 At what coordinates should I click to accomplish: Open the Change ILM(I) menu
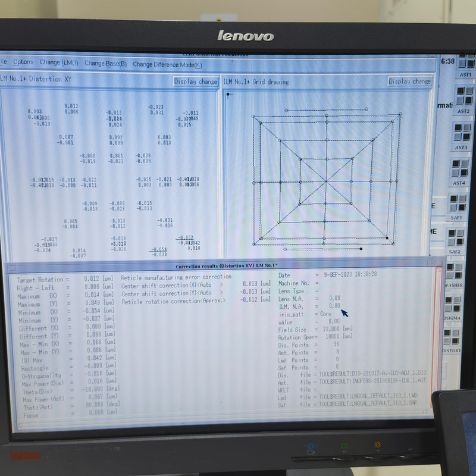point(59,62)
